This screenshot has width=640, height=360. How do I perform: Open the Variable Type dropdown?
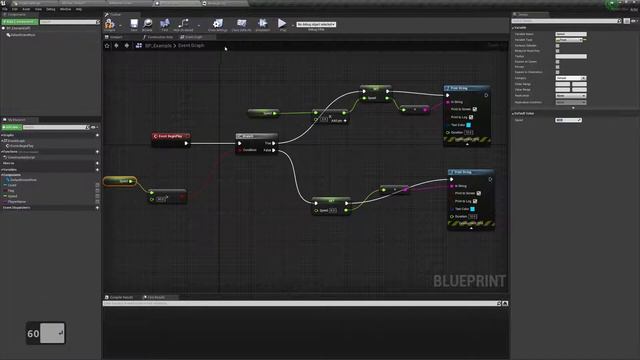pos(569,40)
